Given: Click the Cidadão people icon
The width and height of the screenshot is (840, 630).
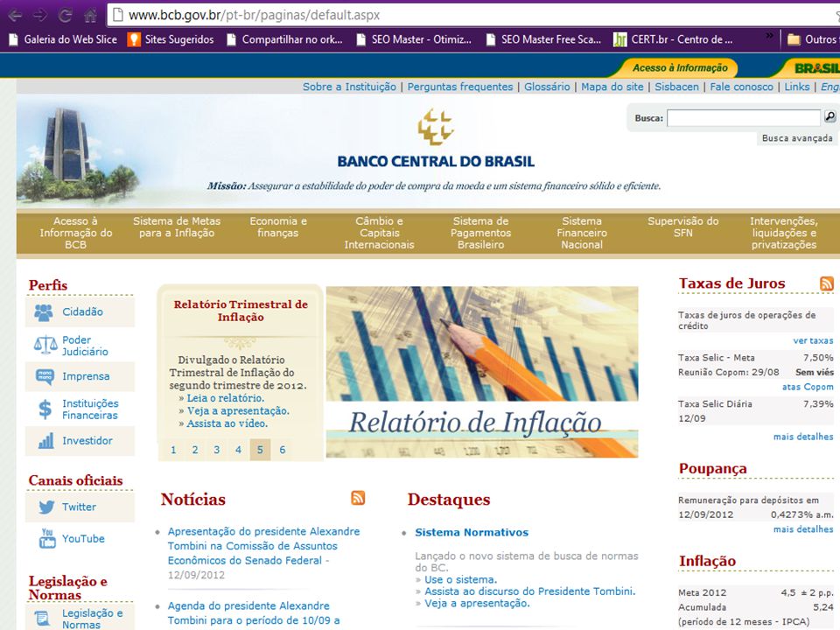Looking at the screenshot, I should pos(44,312).
